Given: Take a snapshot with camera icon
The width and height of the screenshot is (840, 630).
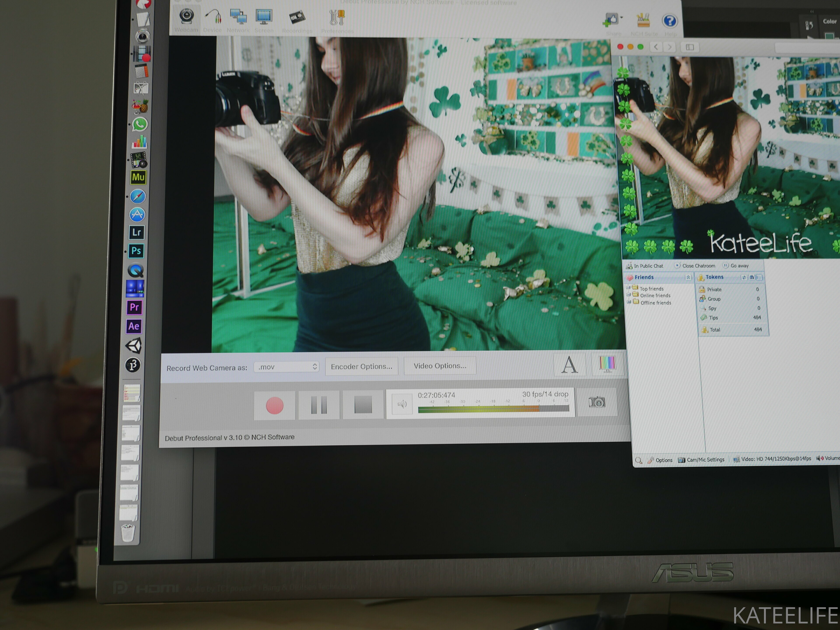Looking at the screenshot, I should (x=597, y=402).
